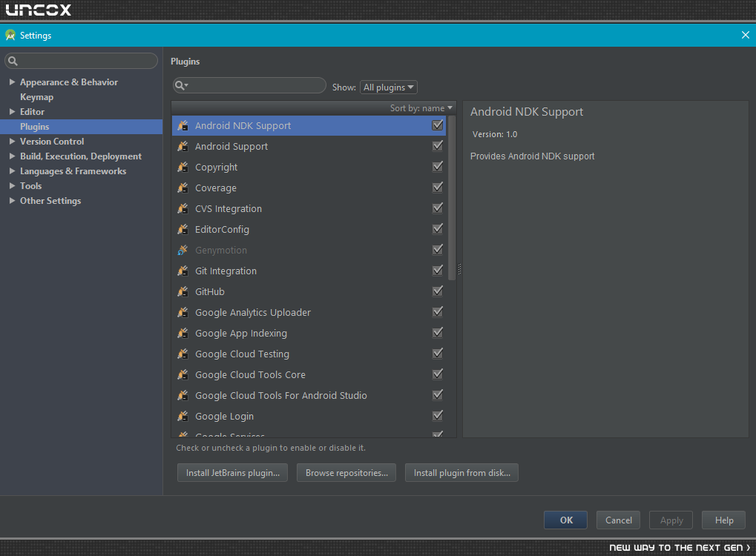756x556 pixels.
Task: Click the Google Cloud Testing plugin icon
Action: 183,354
